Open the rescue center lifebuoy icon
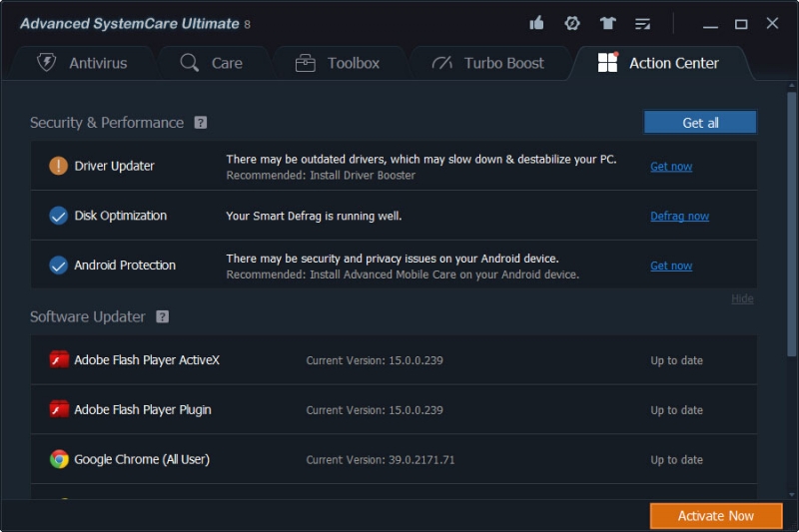Viewport: 799px width, 532px height. (571, 23)
